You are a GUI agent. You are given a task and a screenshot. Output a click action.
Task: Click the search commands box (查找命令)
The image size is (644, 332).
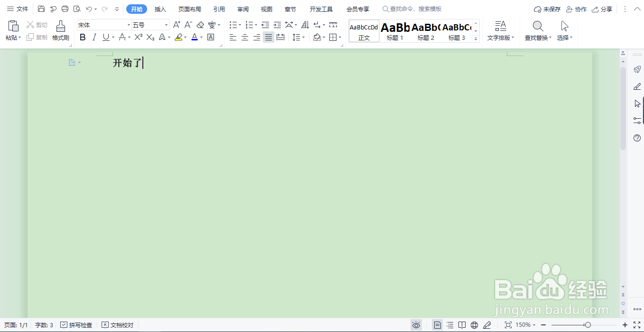tap(412, 9)
